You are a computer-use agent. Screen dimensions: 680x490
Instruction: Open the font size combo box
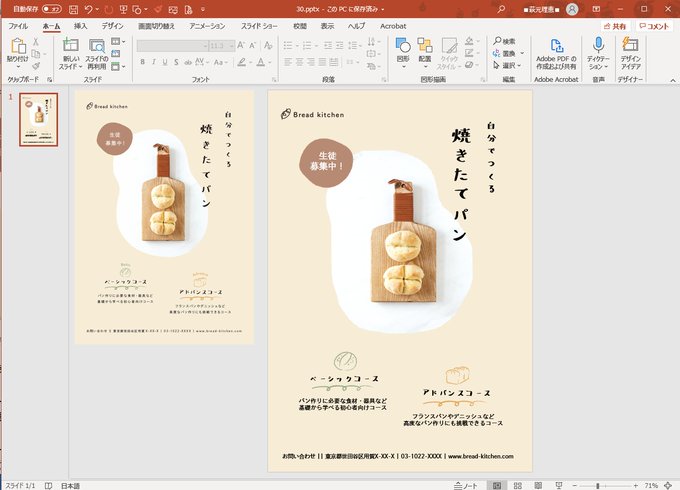coord(222,46)
